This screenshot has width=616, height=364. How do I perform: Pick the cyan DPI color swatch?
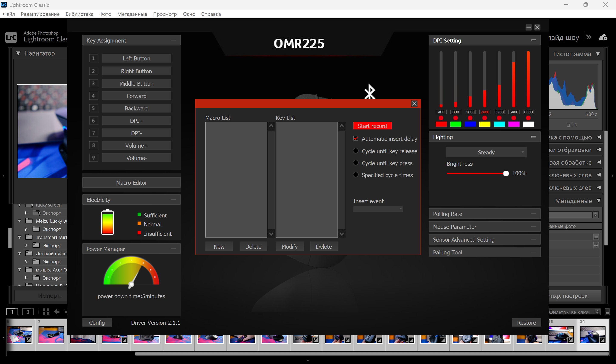(499, 124)
